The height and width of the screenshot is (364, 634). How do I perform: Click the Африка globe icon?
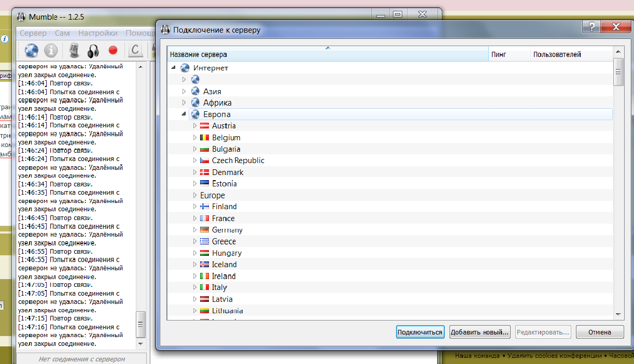point(195,103)
